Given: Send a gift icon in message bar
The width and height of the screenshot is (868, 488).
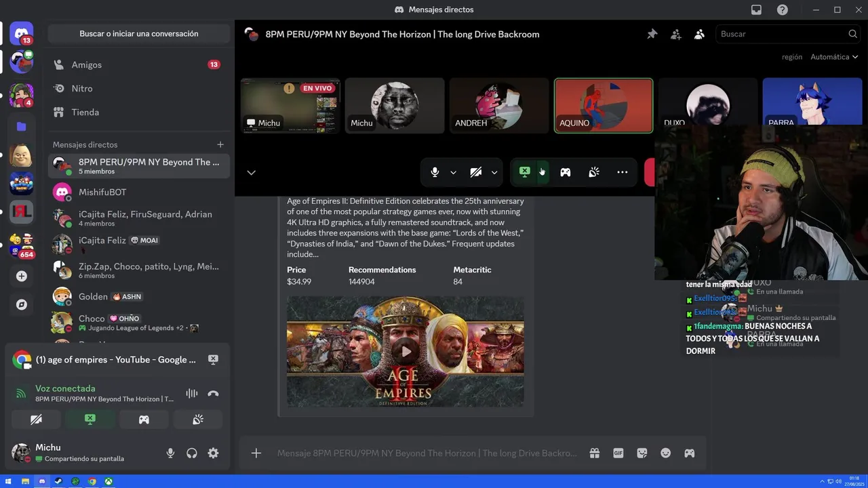Looking at the screenshot, I should [x=594, y=453].
